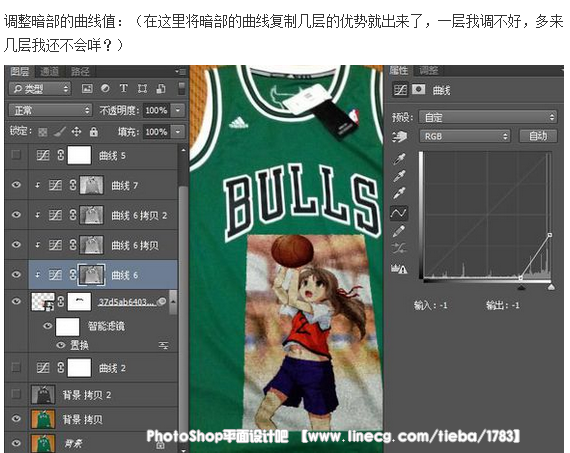Open the layers panel flyout menu
570x453 pixels.
pyautogui.click(x=180, y=71)
